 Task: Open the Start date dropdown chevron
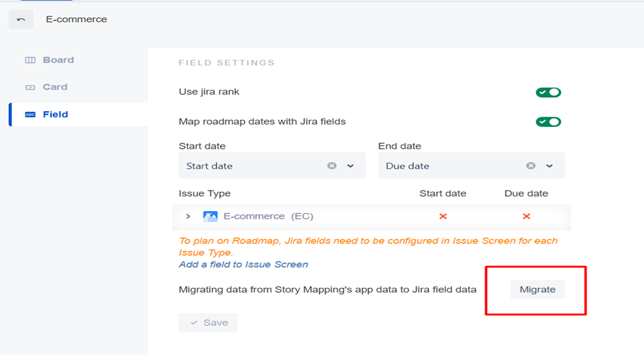tap(350, 166)
